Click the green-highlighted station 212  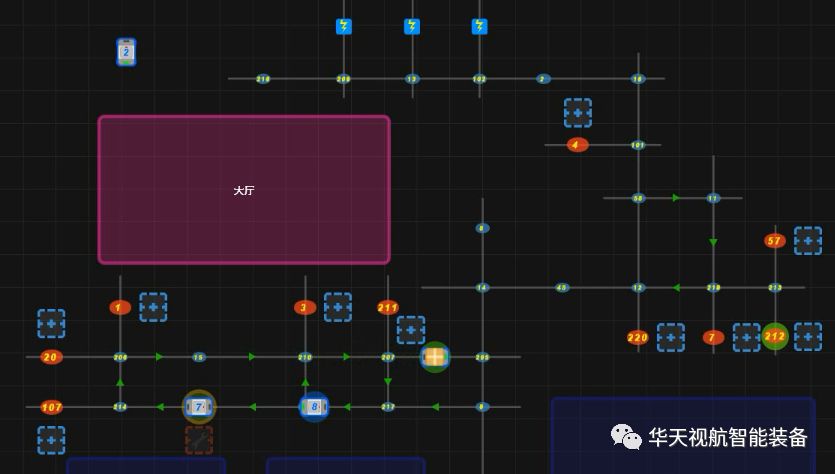(775, 337)
